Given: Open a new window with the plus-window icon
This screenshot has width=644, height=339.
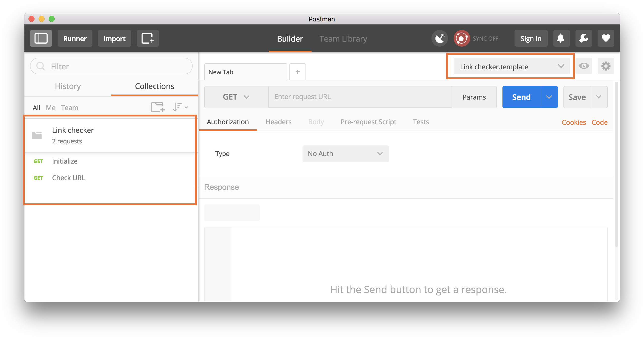Looking at the screenshot, I should [148, 38].
